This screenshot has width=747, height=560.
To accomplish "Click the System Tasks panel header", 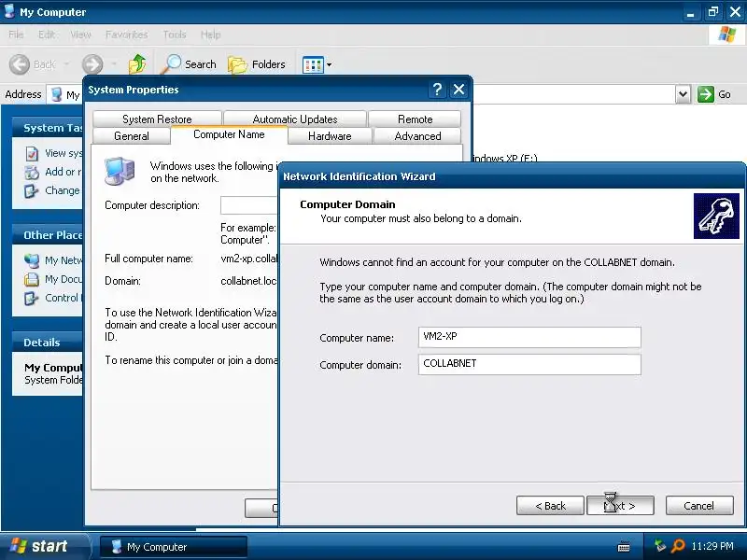I will click(x=48, y=128).
